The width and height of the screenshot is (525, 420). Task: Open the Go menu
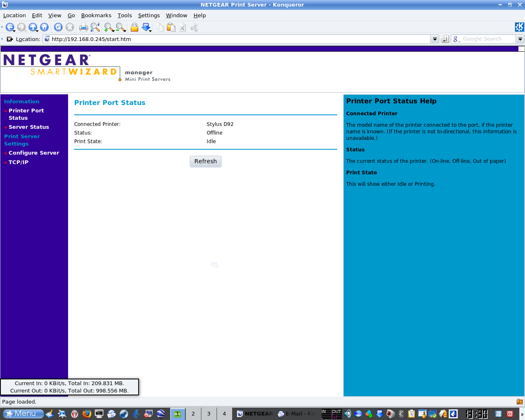point(71,16)
